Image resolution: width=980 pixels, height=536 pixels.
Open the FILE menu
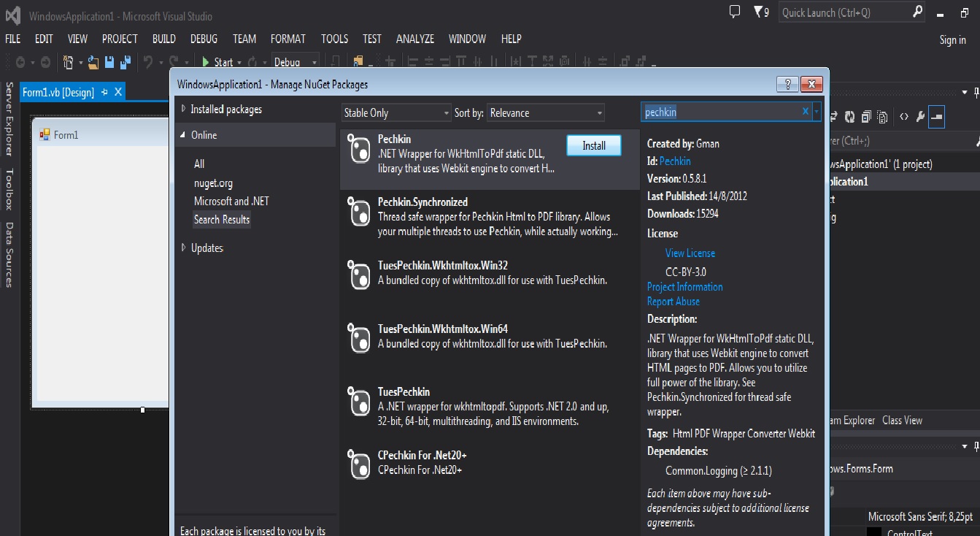pyautogui.click(x=12, y=39)
